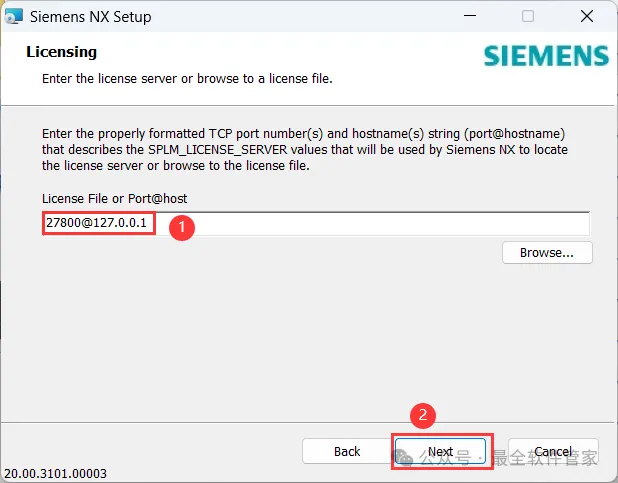Proceed with the Next button
The height and width of the screenshot is (483, 618).
441,451
